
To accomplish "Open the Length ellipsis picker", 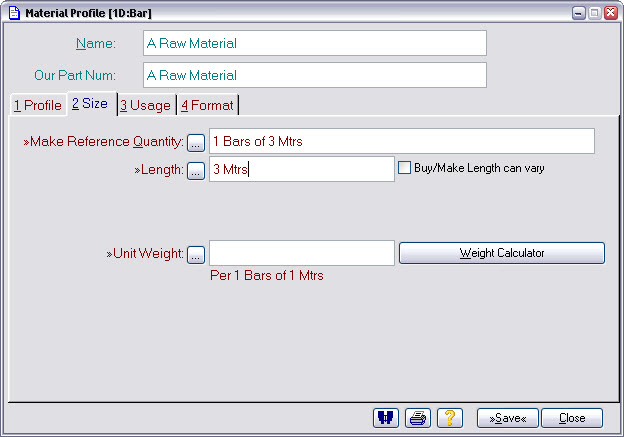I will pyautogui.click(x=196, y=171).
